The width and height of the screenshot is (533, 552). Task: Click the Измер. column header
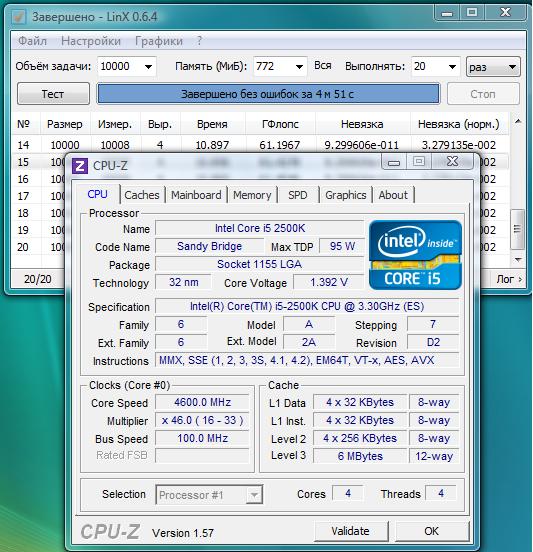click(x=115, y=124)
